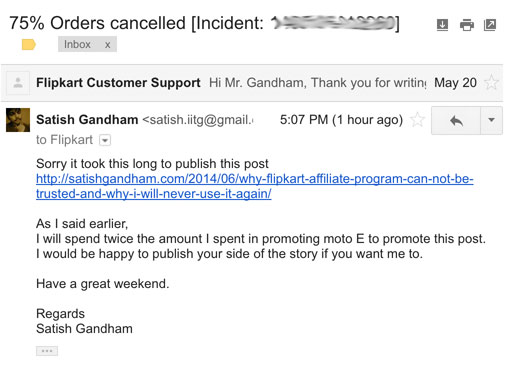The width and height of the screenshot is (507, 367).
Task: Star the May 20 Flipkart message
Action: tap(491, 83)
